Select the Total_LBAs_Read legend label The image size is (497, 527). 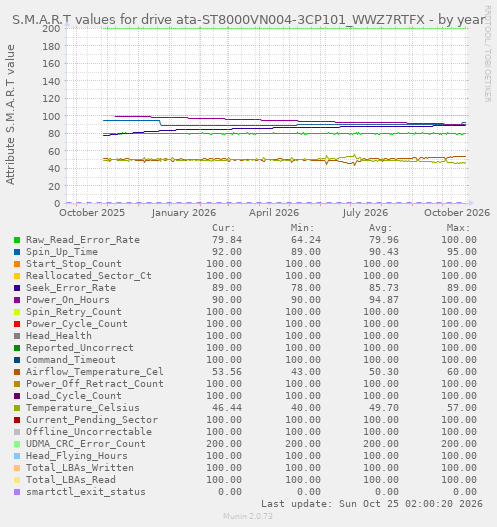(x=71, y=480)
